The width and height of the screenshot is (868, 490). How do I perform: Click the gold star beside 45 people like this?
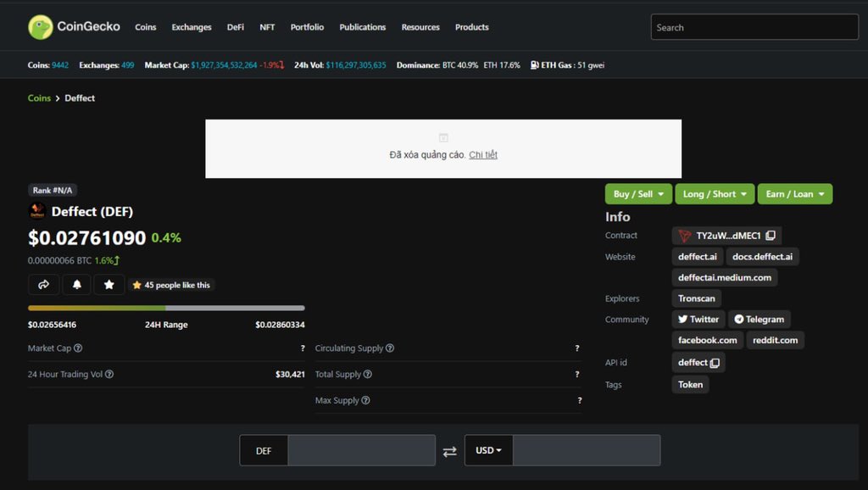[136, 285]
